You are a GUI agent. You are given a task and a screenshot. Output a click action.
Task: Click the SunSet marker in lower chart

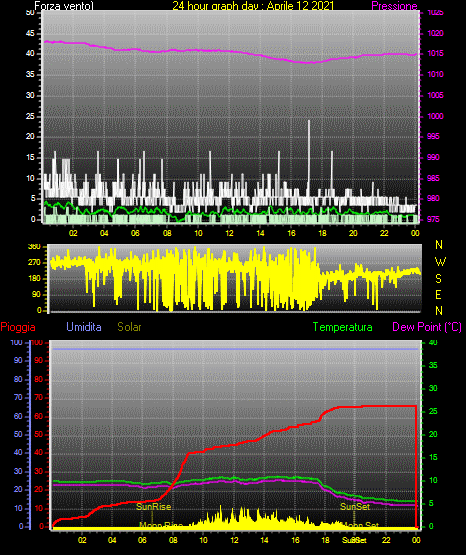tap(355, 507)
